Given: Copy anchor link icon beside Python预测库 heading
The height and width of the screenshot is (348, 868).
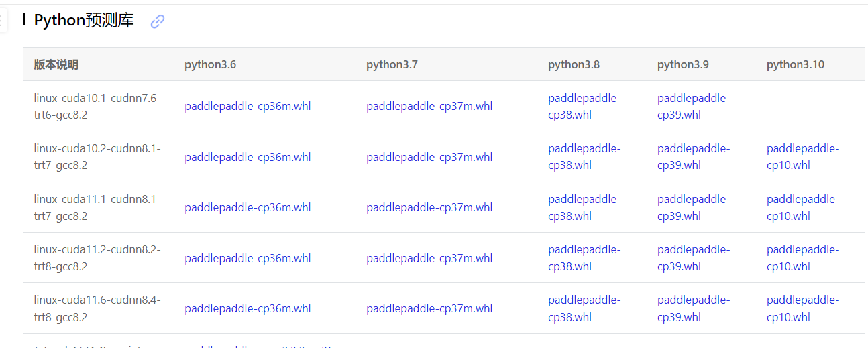Looking at the screenshot, I should click(x=158, y=21).
